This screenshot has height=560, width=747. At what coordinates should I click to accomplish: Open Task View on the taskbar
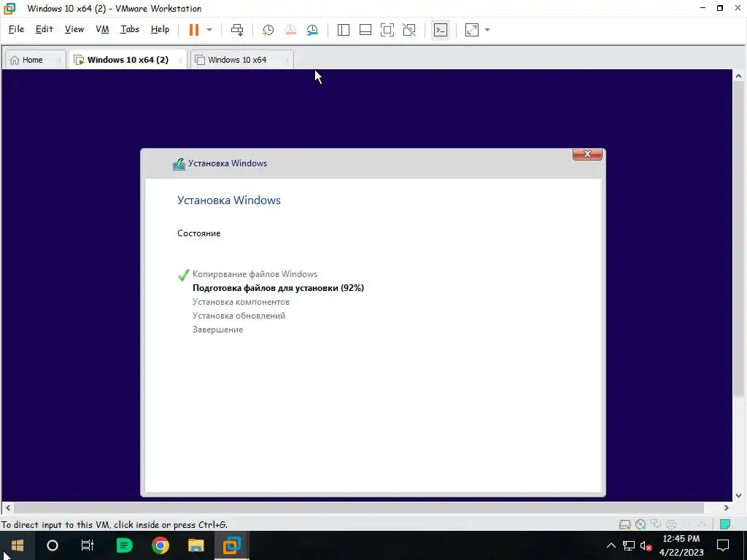click(88, 545)
